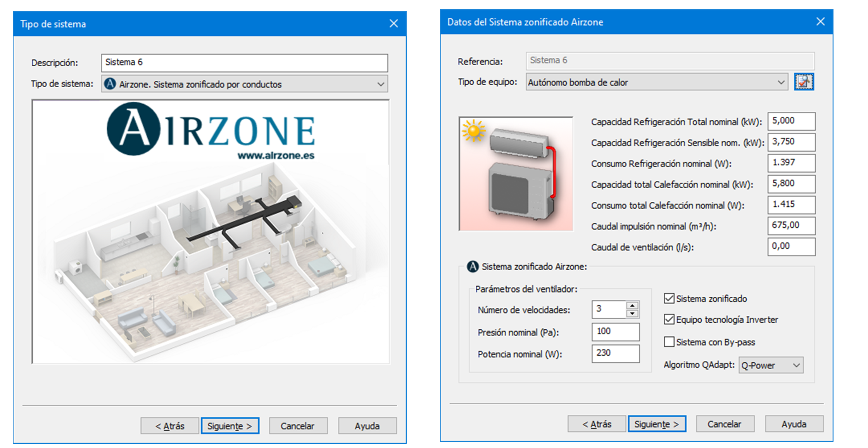Click the Referencia field in Datos dialog
The width and height of the screenshot is (868, 448).
tap(670, 61)
